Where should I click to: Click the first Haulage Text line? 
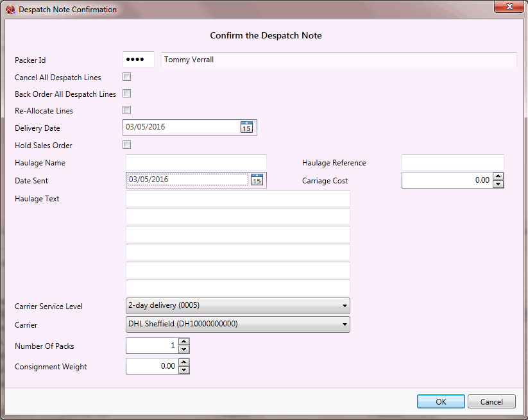[238, 198]
